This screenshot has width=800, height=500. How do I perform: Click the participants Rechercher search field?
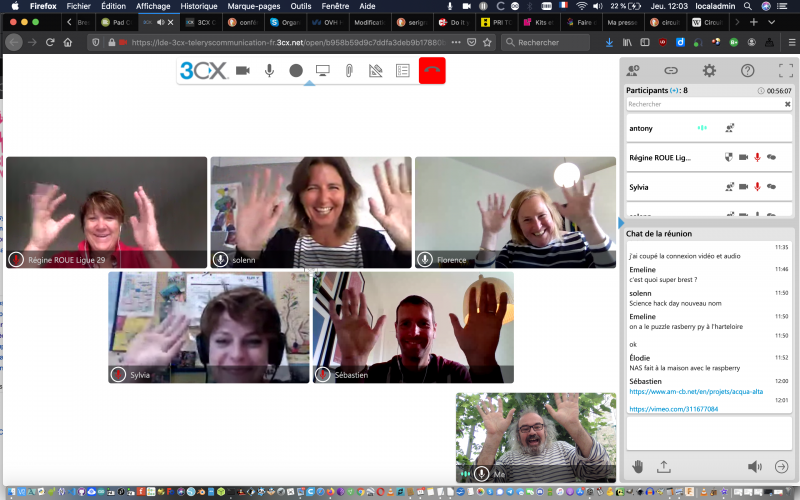[700, 104]
